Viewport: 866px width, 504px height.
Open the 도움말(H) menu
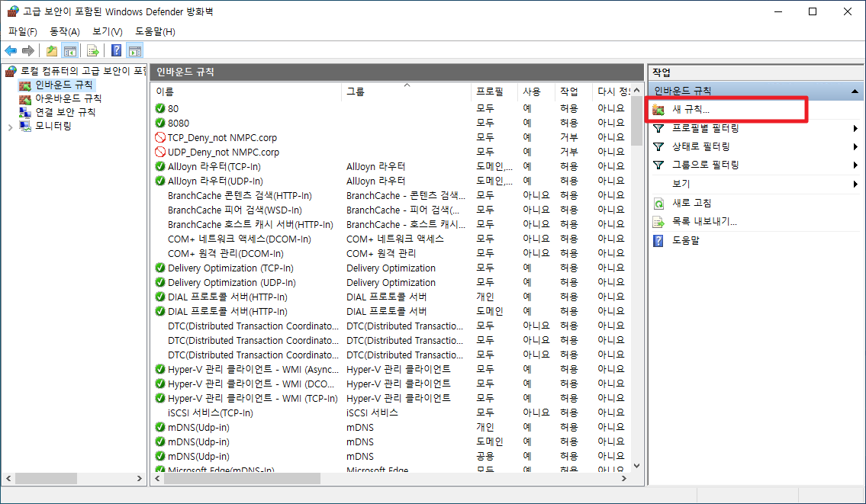pos(155,31)
